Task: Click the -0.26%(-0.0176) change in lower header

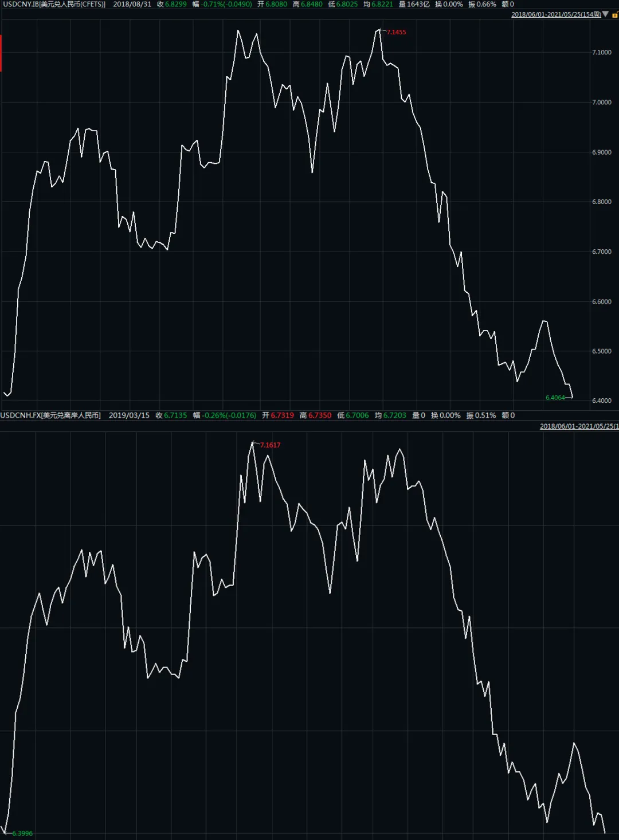Action: tap(229, 415)
